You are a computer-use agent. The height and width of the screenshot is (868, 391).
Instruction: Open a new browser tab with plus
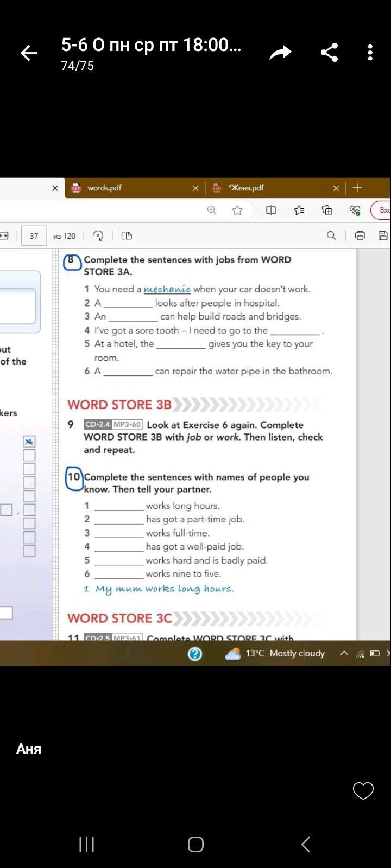pyautogui.click(x=357, y=188)
